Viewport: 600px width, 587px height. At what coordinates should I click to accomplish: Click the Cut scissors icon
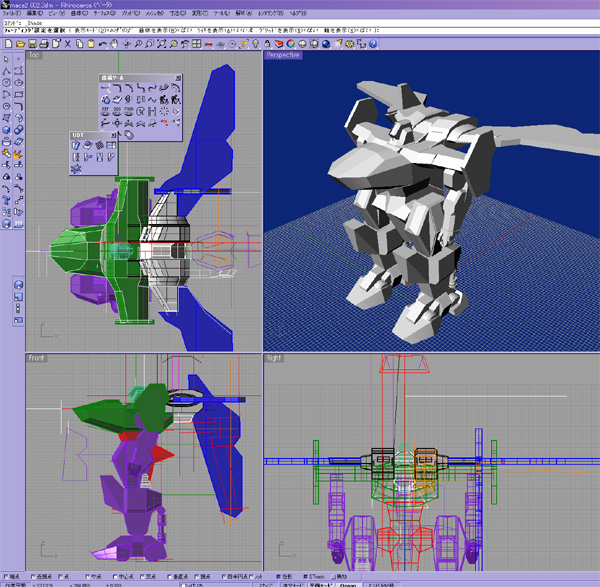(68, 44)
